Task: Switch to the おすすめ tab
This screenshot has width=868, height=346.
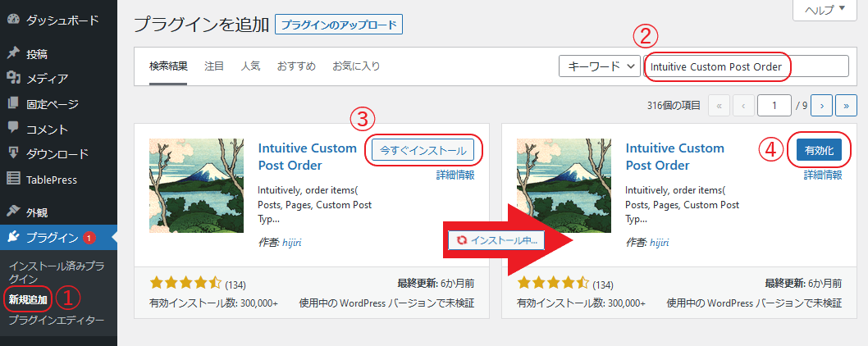Action: [x=296, y=66]
